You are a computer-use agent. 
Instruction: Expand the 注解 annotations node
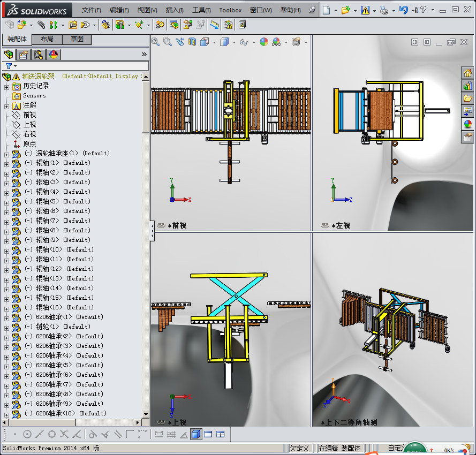tap(7, 105)
